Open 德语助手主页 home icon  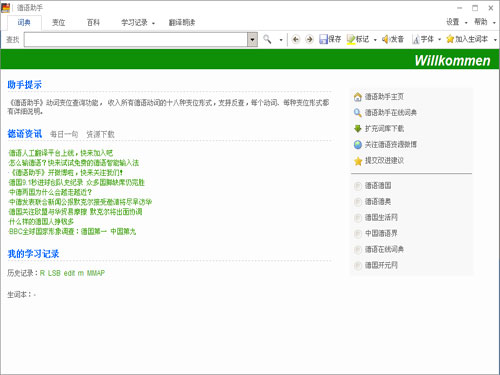tap(358, 97)
